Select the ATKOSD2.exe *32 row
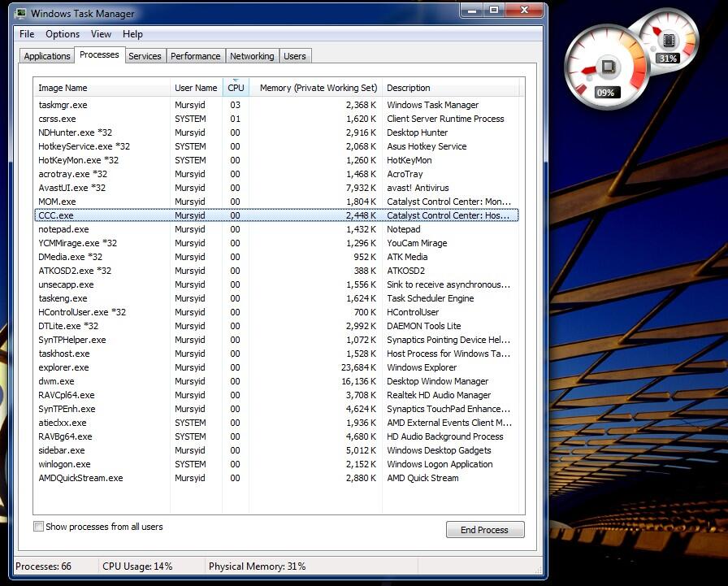 pos(277,271)
